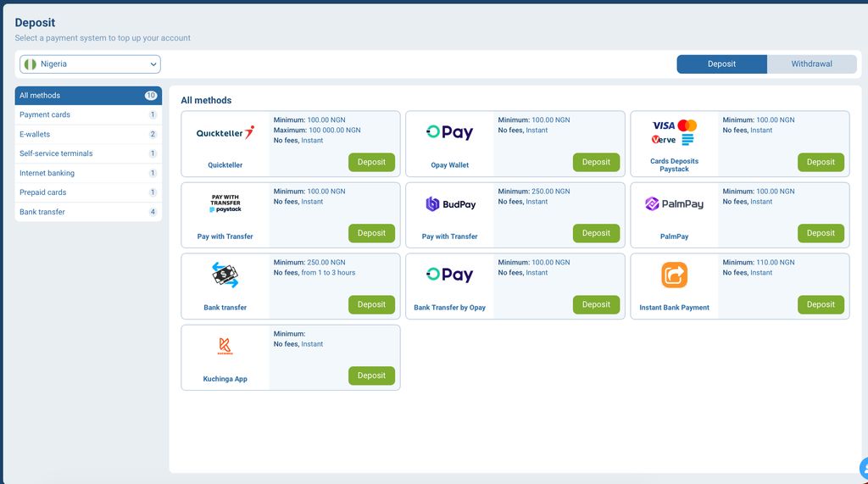Click the Quickteller label text
The width and height of the screenshot is (868, 484).
pyautogui.click(x=225, y=165)
